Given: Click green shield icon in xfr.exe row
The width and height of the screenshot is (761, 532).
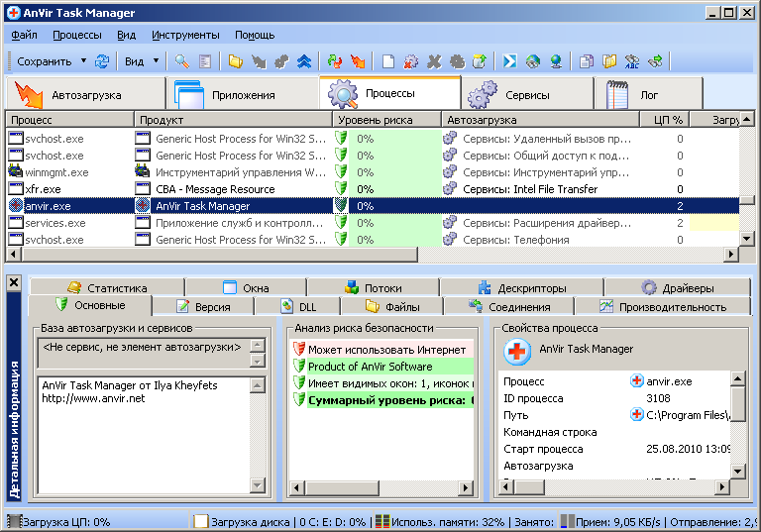Looking at the screenshot, I should [x=341, y=188].
